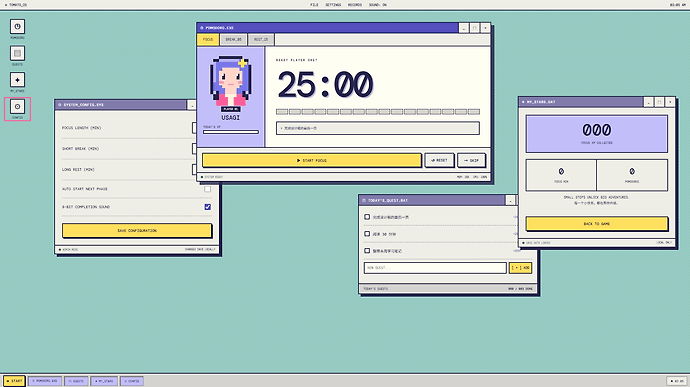Toggle SOUND: ON in menu bar
The height and width of the screenshot is (387, 690).
(x=378, y=5)
